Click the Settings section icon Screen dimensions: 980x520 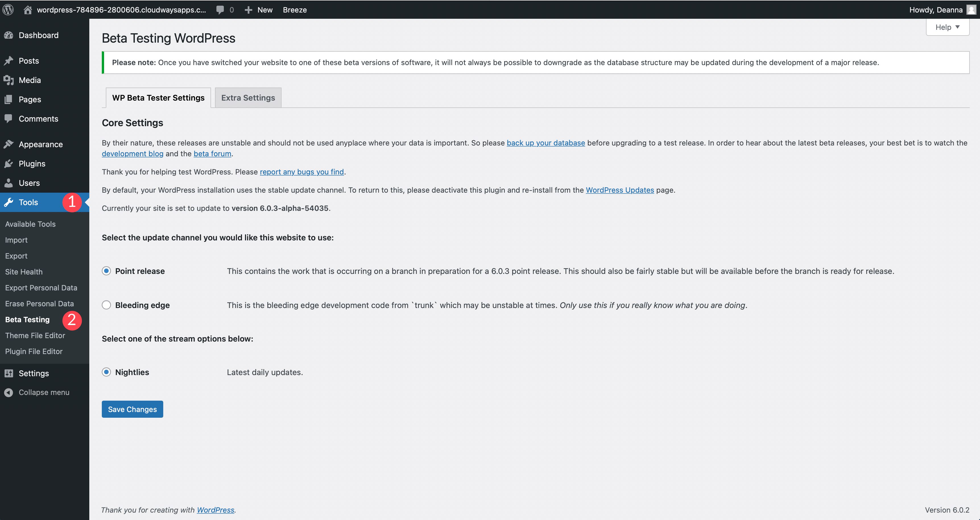tap(9, 373)
